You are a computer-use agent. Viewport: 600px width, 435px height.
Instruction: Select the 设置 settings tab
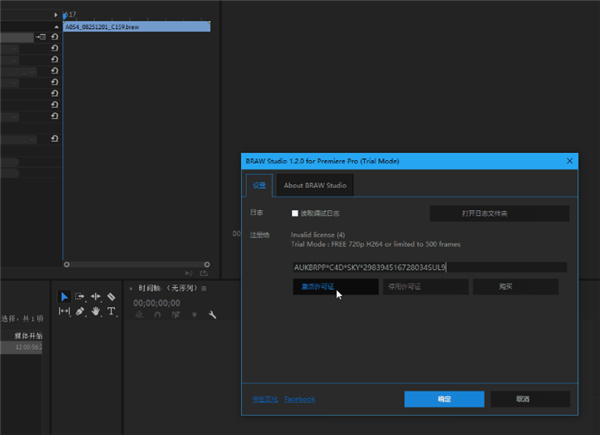[259, 185]
